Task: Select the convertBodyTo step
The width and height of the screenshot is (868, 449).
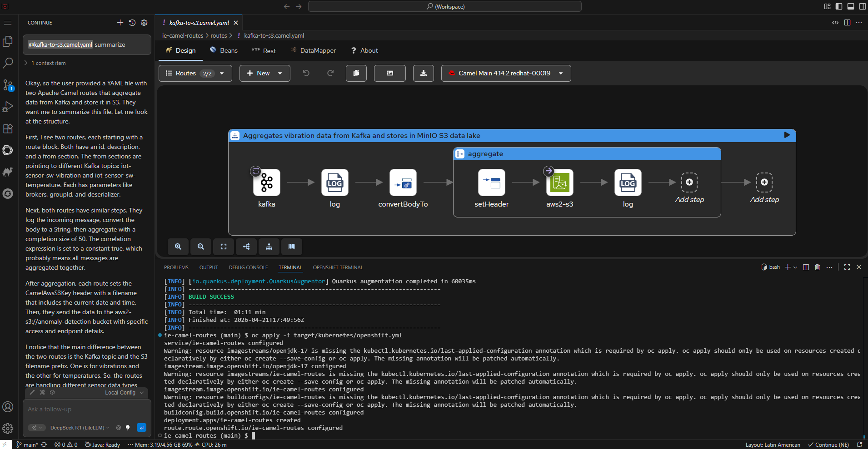Action: coord(403,183)
